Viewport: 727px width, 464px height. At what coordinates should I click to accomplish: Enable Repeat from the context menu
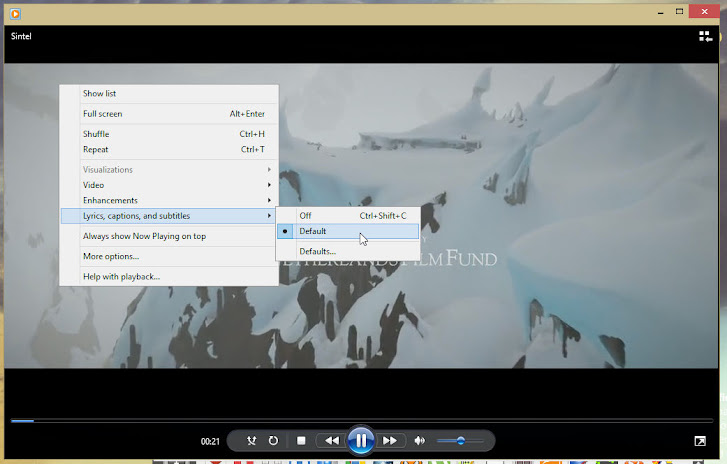click(170, 149)
